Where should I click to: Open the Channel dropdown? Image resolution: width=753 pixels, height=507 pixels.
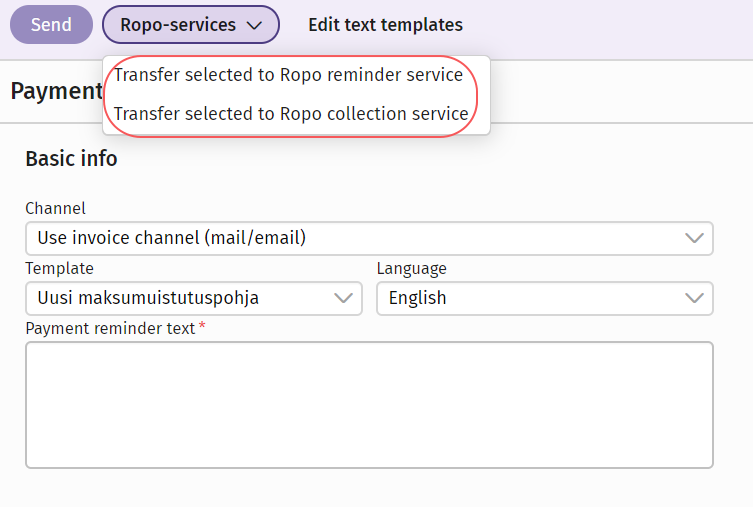(x=369, y=238)
